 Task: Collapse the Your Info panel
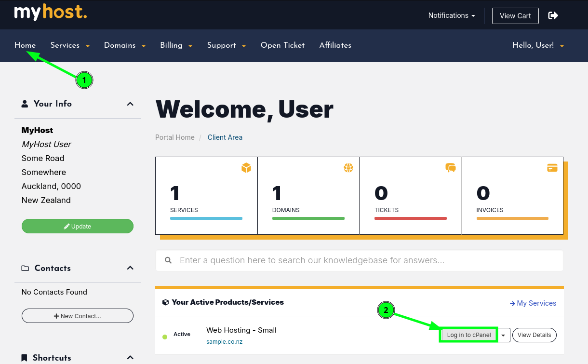tap(130, 104)
